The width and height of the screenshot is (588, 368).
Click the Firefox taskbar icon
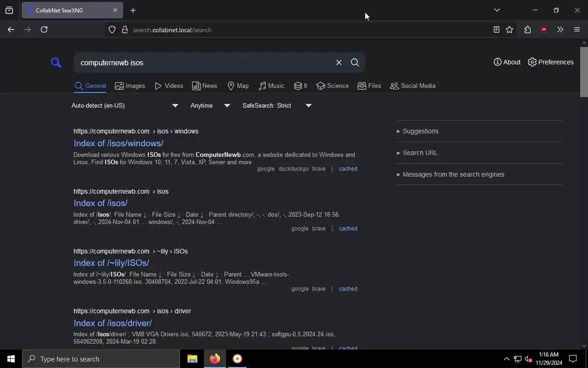(x=215, y=359)
